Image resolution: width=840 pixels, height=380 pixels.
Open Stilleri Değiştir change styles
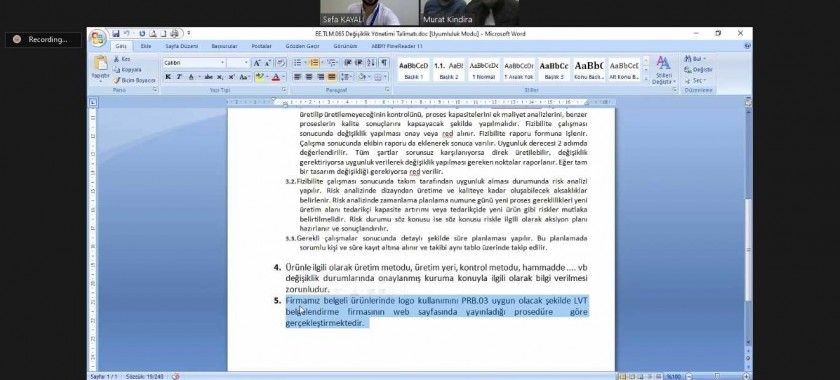(663, 69)
